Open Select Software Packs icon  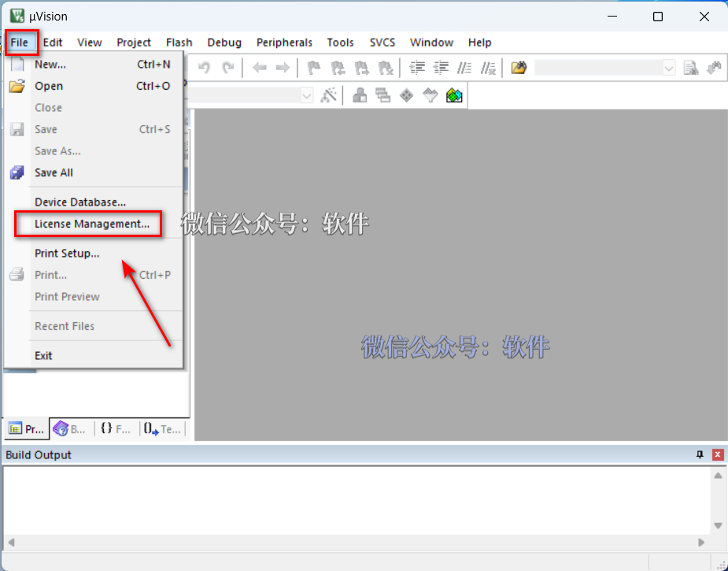tap(431, 96)
